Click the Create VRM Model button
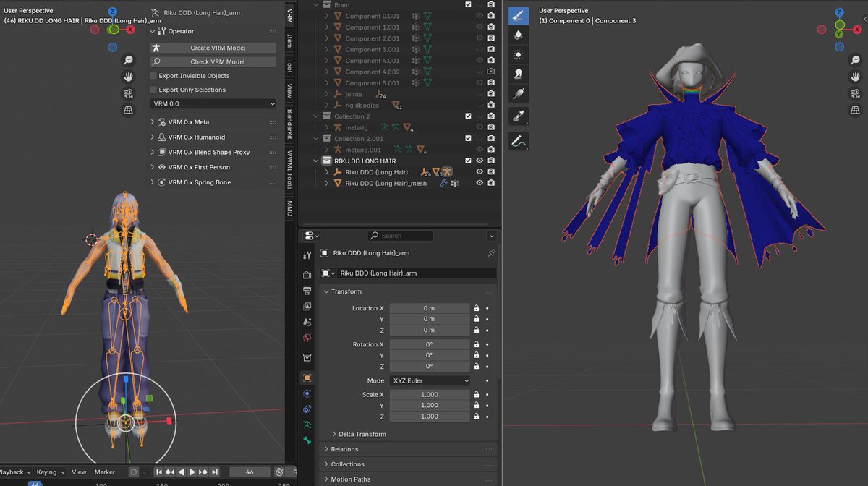The image size is (868, 486). (213, 48)
